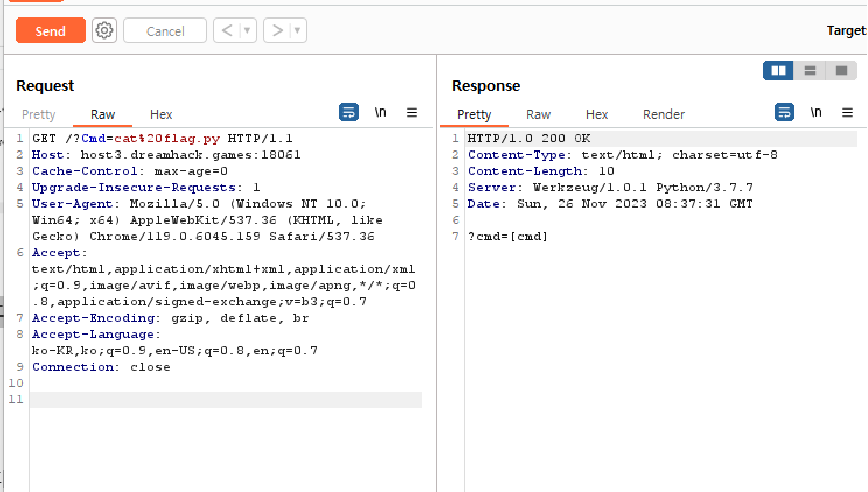Click the Accept-Language header name
This screenshot has height=492, width=868.
pyautogui.click(x=93, y=334)
